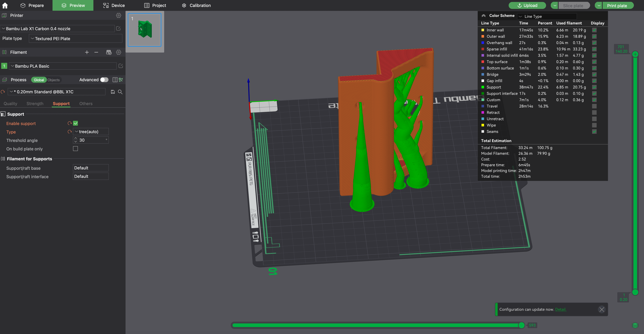Dismiss the configuration update notification

tap(602, 310)
